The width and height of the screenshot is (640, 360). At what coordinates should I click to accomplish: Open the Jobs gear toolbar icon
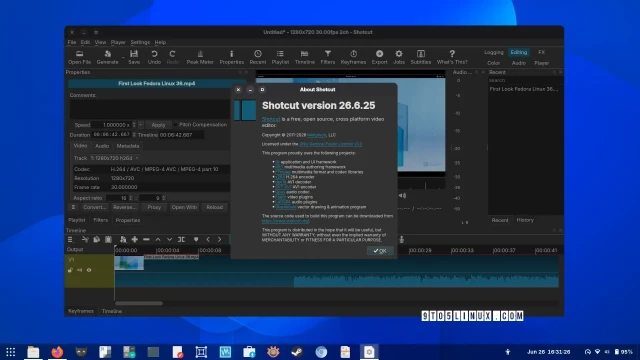click(x=399, y=57)
